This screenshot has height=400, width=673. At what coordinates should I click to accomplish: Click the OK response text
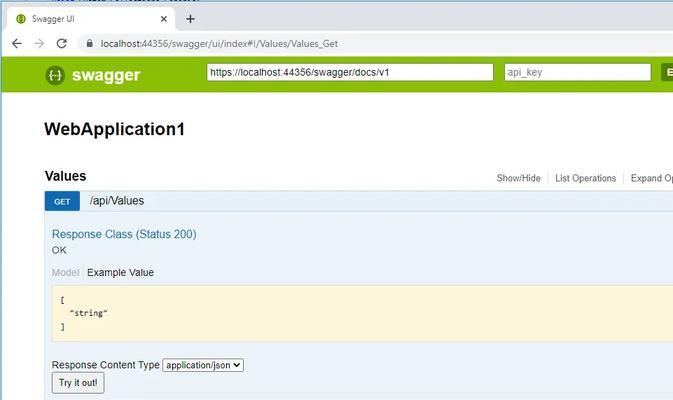tap(59, 250)
